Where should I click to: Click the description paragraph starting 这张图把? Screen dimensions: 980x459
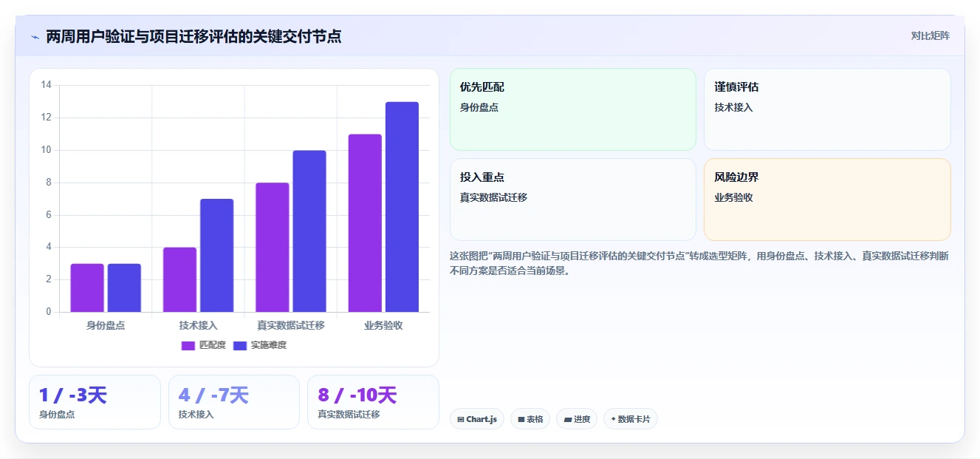[x=699, y=263]
